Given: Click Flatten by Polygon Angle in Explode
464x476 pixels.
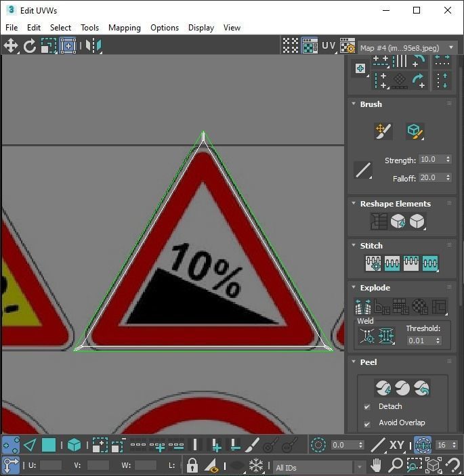Looking at the screenshot, I should [382, 307].
